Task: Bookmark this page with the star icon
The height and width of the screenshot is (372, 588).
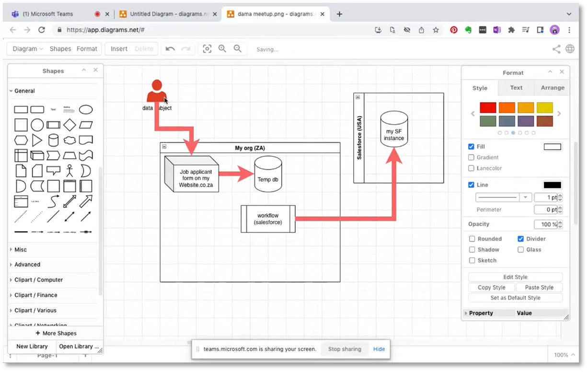Action: click(x=436, y=30)
